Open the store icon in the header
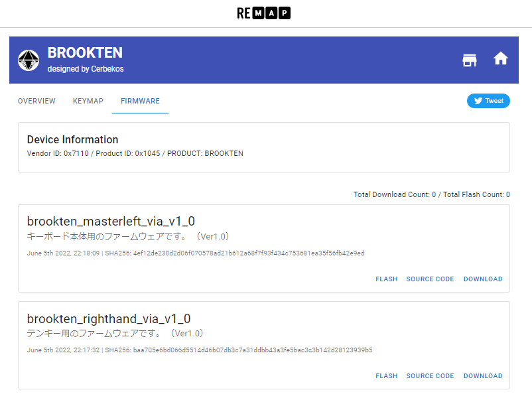532x408 pixels. (x=470, y=60)
